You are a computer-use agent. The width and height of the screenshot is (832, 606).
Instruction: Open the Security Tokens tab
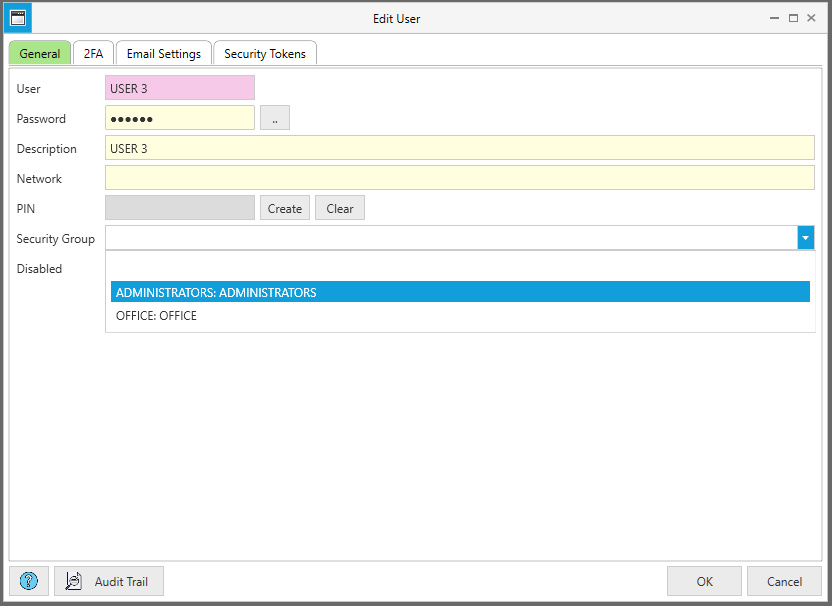[265, 54]
